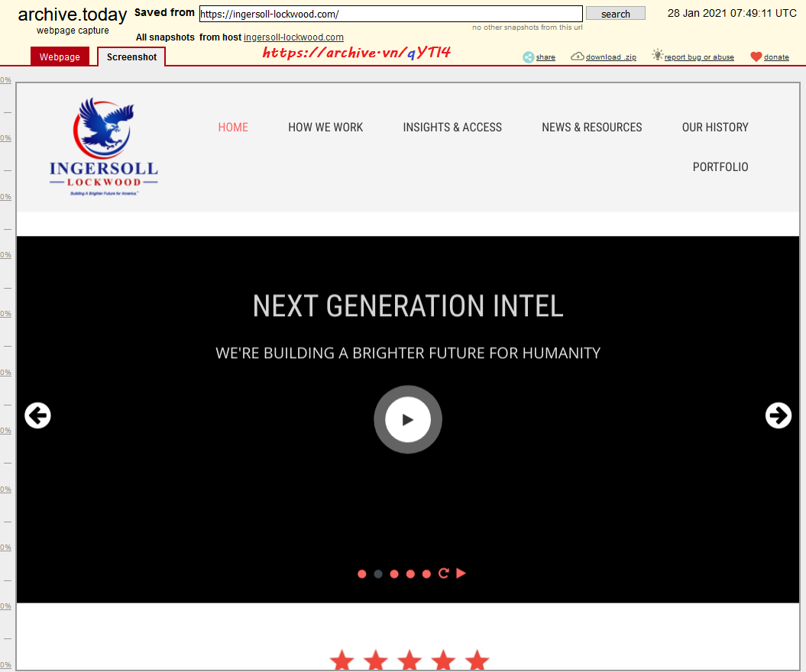The image size is (806, 672).
Task: Open the INSIGHTS & ACCESS page
Action: [452, 127]
